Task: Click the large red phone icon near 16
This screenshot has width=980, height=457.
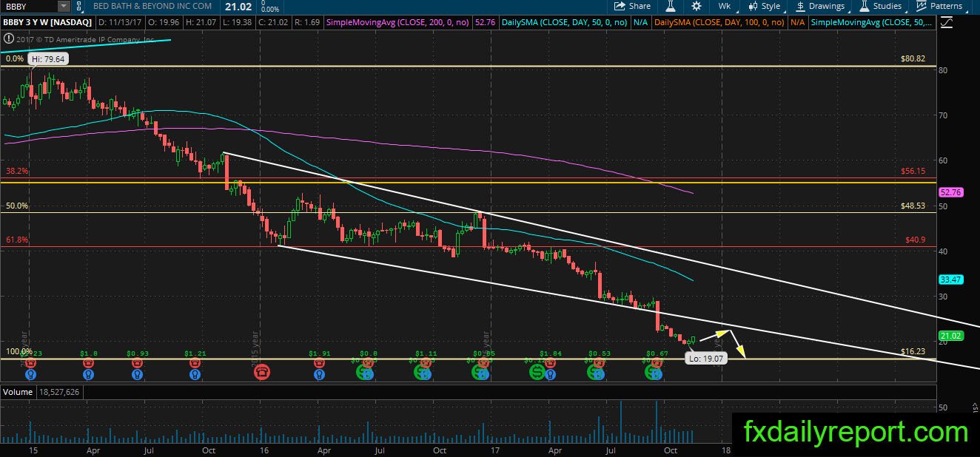Action: [261, 372]
